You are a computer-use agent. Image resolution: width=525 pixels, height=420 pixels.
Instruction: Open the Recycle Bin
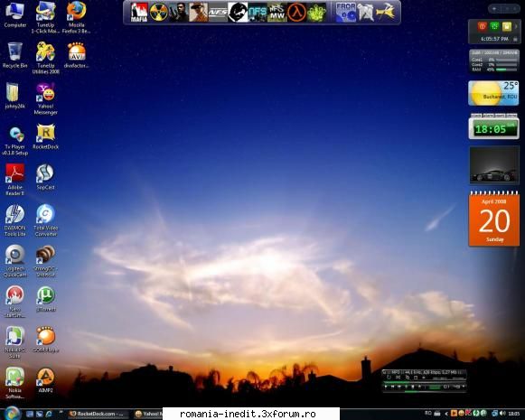pyautogui.click(x=14, y=55)
